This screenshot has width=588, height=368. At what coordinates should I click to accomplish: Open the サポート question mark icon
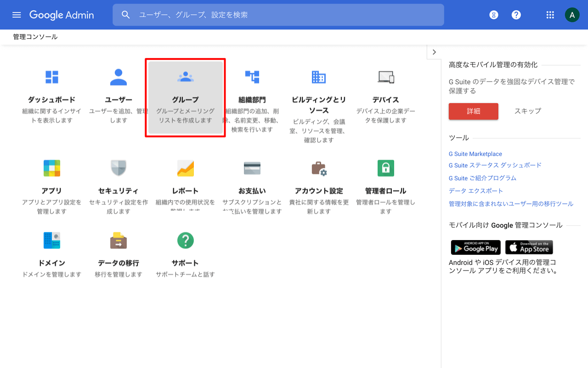186,240
